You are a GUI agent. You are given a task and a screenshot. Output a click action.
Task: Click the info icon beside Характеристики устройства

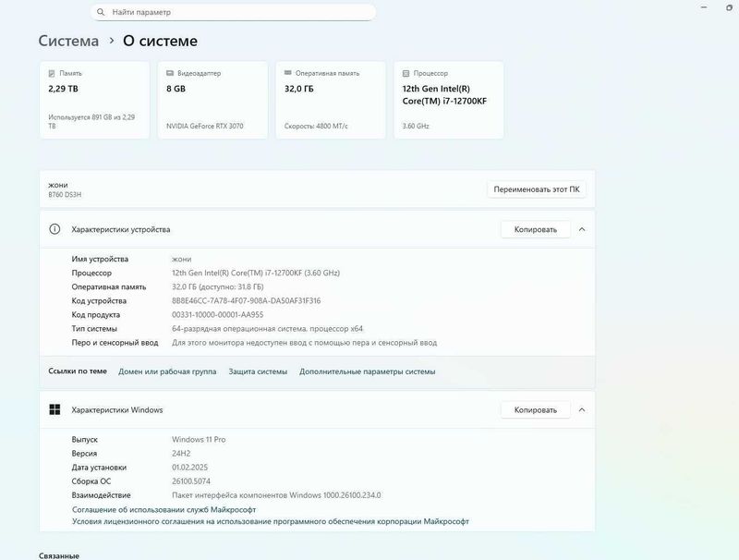(55, 229)
